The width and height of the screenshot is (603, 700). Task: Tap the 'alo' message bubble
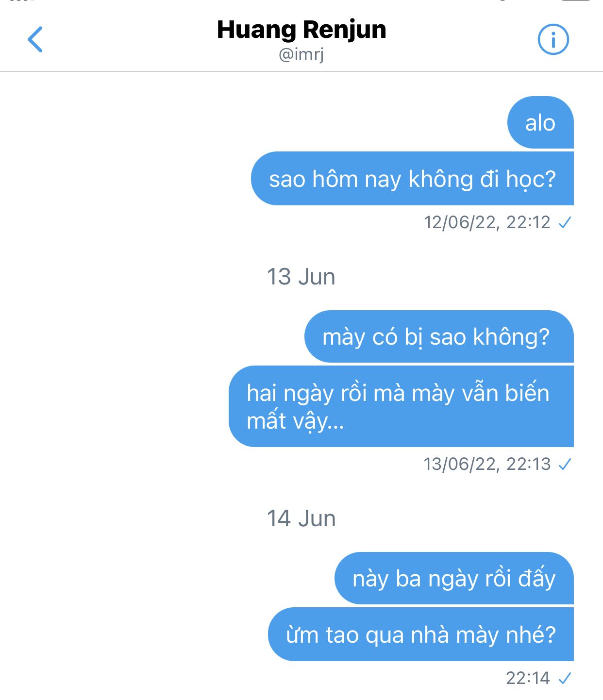coord(540,123)
